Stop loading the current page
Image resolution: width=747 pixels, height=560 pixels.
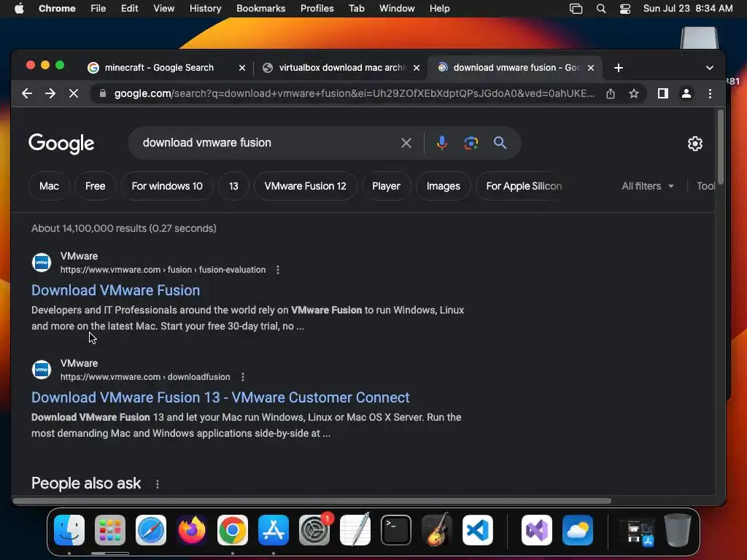74,93
